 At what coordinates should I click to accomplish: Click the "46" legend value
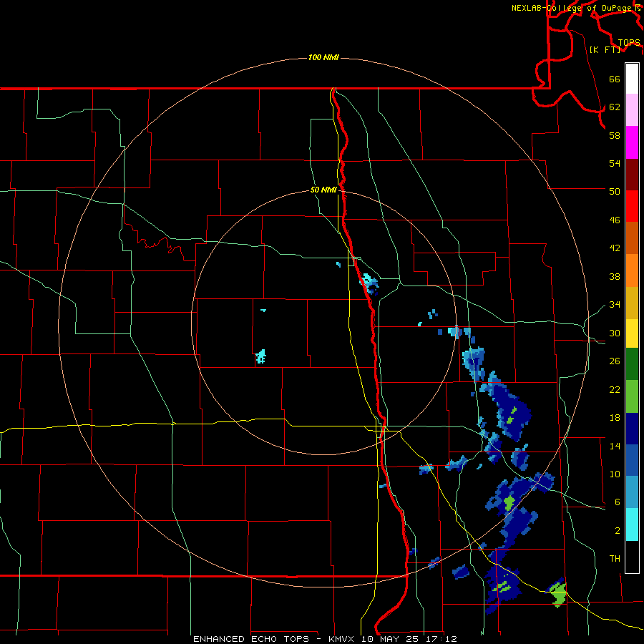click(x=615, y=220)
